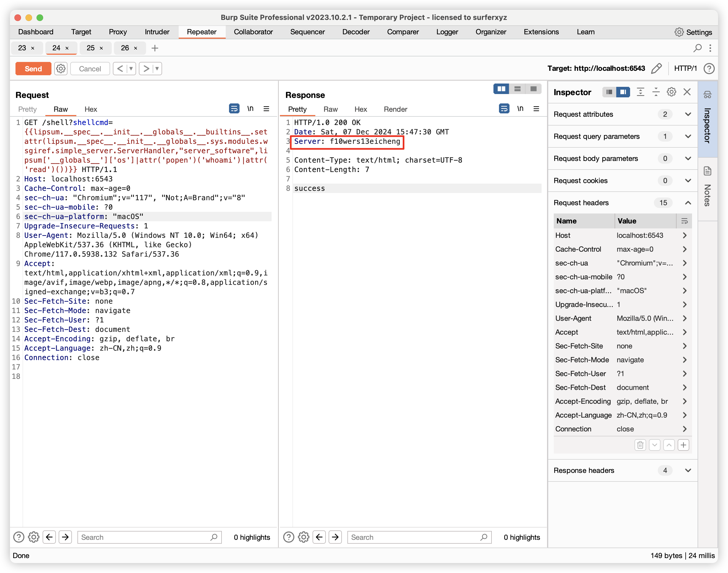728x573 pixels.
Task: Select side-by-side layout view
Action: click(x=501, y=89)
